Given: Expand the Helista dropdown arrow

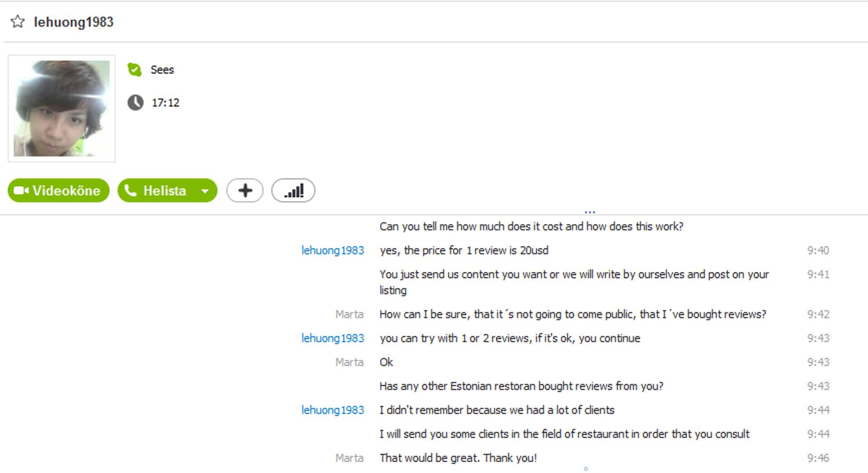Looking at the screenshot, I should point(205,191).
